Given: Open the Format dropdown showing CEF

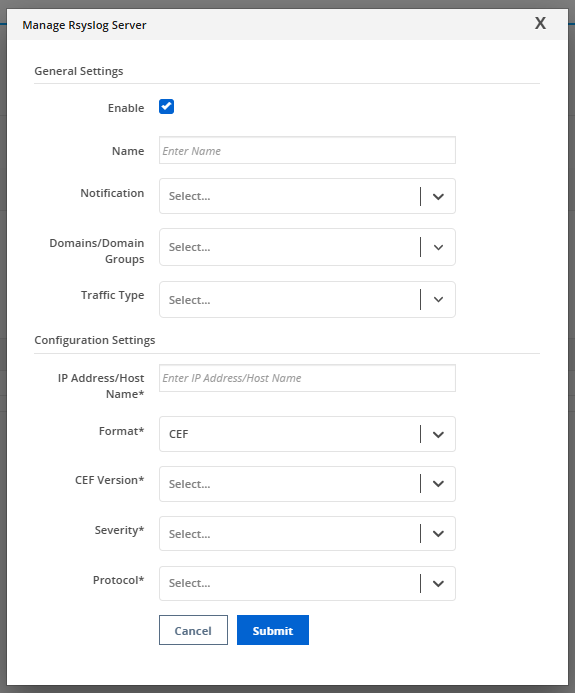Looking at the screenshot, I should point(307,434).
